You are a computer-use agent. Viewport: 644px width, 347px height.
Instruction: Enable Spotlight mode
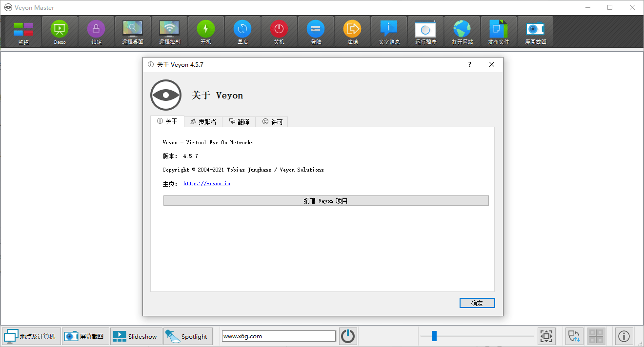188,336
